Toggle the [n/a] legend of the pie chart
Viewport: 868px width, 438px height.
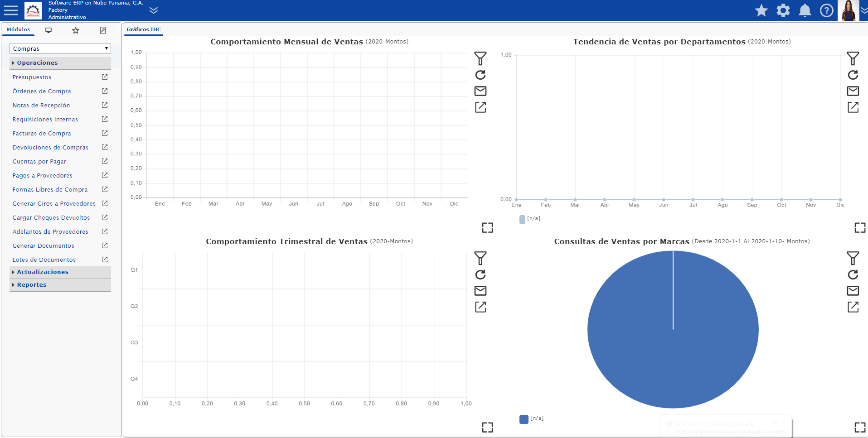532,419
